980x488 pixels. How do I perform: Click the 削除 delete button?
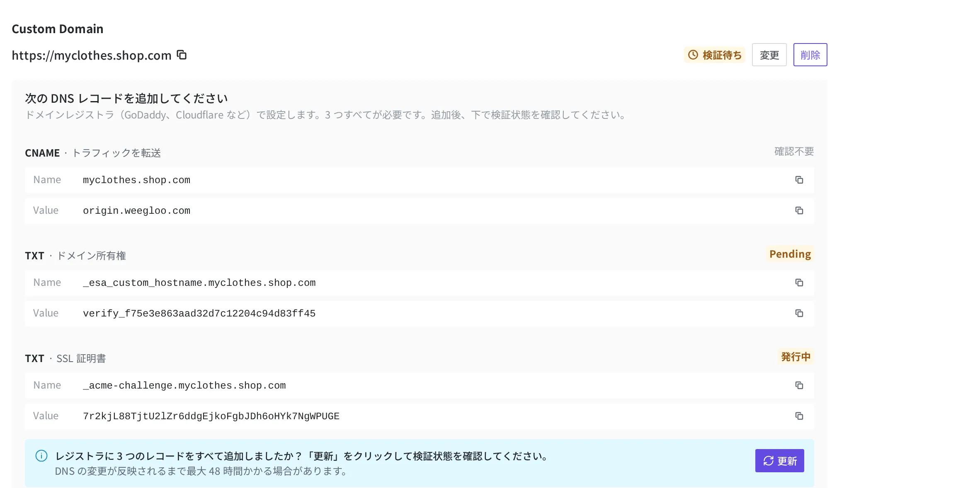click(810, 55)
